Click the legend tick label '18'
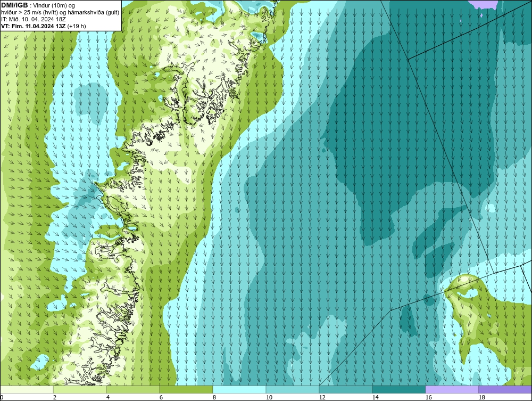 pyautogui.click(x=482, y=397)
